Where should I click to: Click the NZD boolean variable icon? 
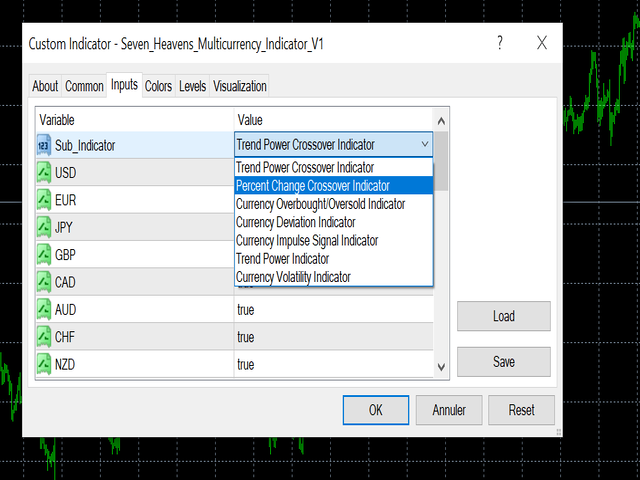coord(44,364)
